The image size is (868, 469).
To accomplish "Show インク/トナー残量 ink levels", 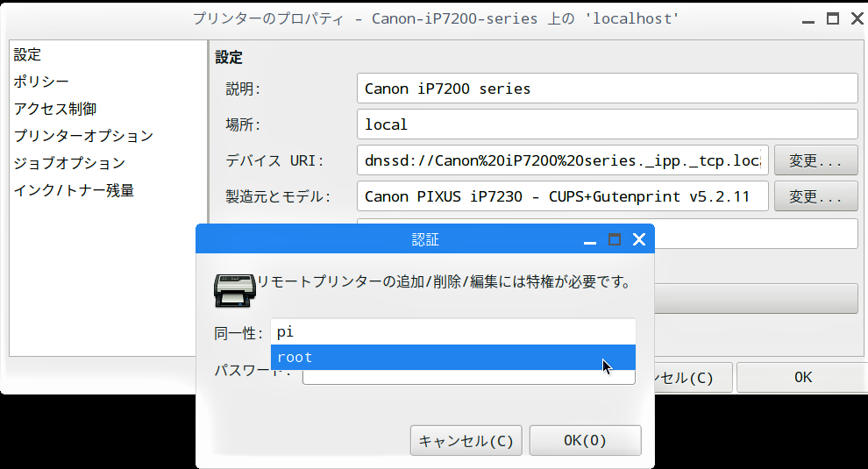I will [x=74, y=190].
